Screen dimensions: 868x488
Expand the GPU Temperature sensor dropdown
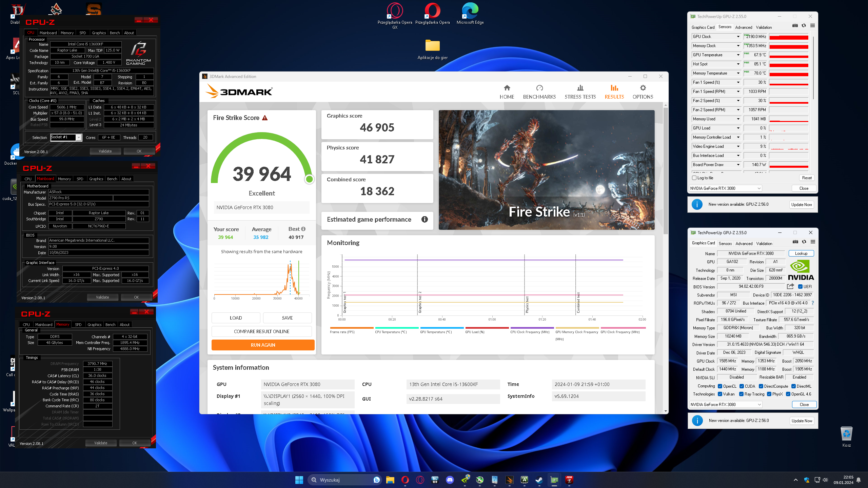point(738,55)
